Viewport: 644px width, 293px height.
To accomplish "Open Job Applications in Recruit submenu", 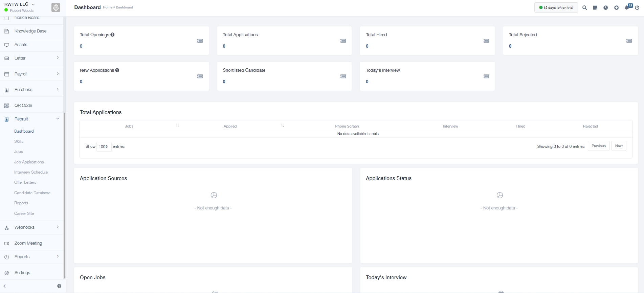I will [x=29, y=162].
